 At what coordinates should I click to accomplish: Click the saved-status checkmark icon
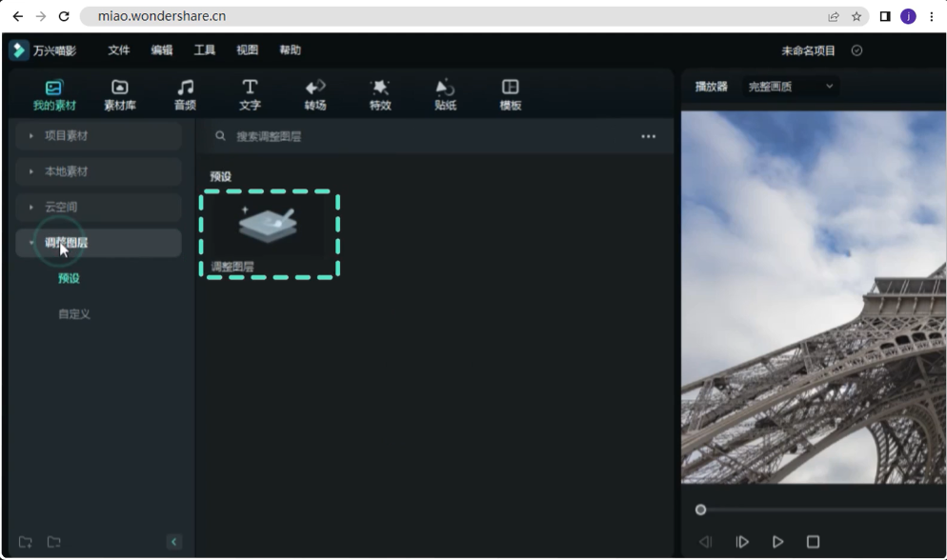pyautogui.click(x=856, y=50)
